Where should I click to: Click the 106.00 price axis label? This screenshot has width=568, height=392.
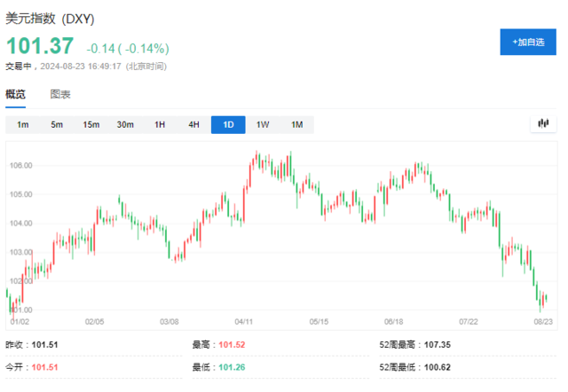click(21, 166)
